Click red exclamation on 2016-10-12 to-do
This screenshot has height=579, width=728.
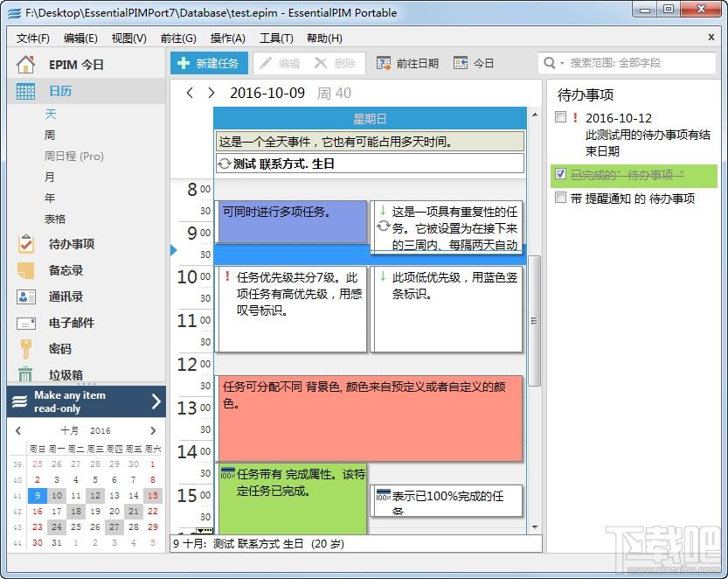click(x=575, y=117)
